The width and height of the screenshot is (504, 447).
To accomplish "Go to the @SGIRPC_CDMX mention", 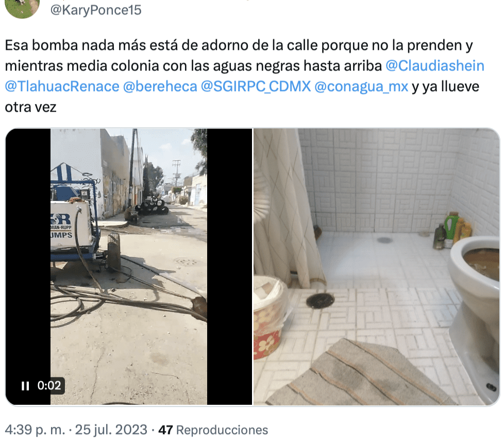I will point(256,87).
